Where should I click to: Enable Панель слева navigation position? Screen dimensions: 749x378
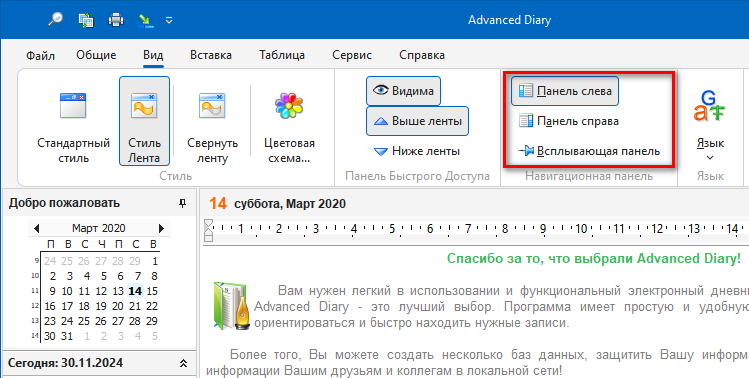[565, 91]
